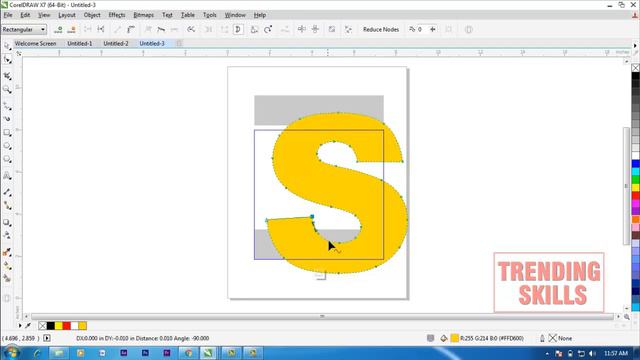Image resolution: width=640 pixels, height=360 pixels.
Task: Choose blue from the right color palette
Action: point(636,164)
